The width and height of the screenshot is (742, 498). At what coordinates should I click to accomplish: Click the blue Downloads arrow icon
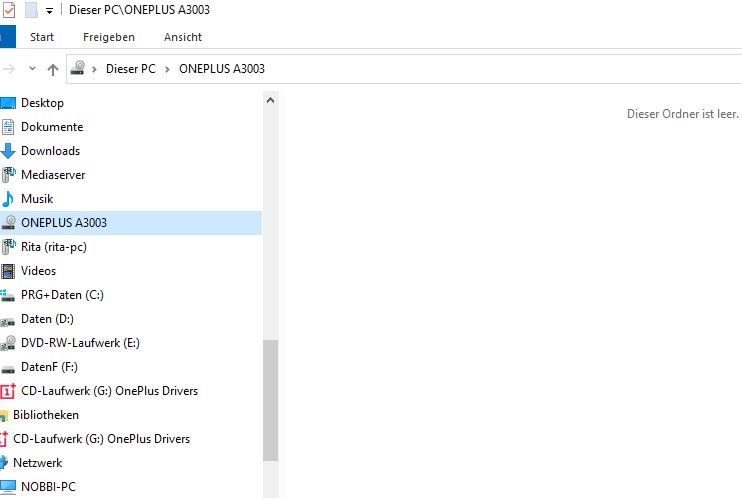pos(8,151)
